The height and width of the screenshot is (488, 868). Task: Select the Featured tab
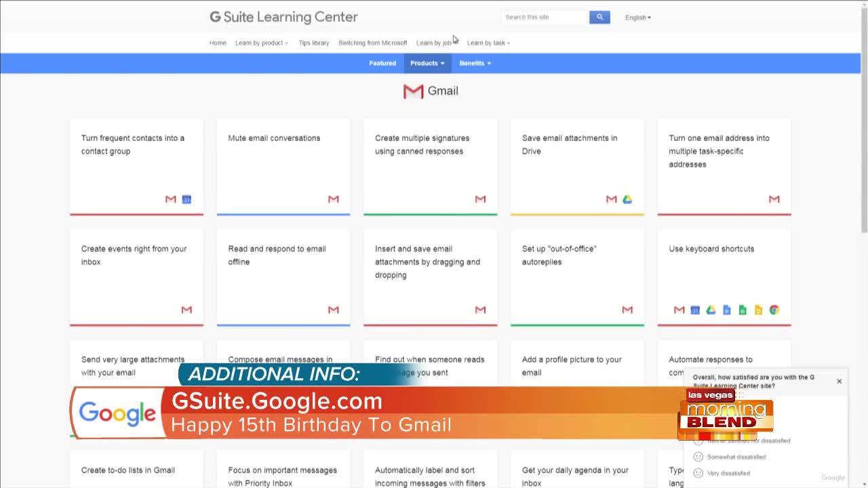(x=382, y=63)
